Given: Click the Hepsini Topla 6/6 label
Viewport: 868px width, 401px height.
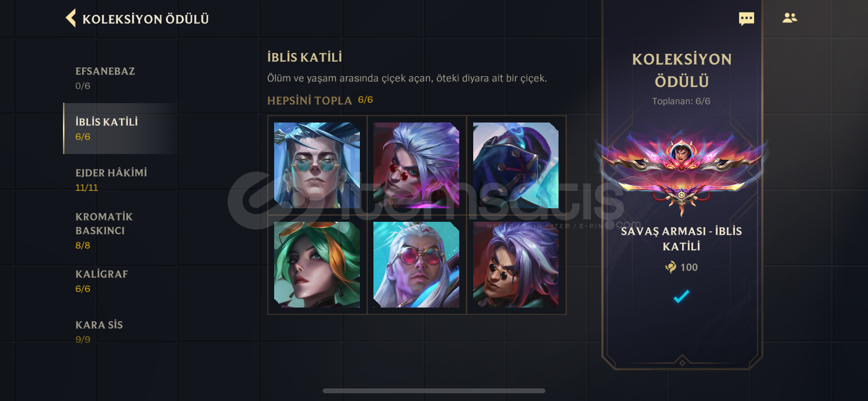Looking at the screenshot, I should 320,100.
